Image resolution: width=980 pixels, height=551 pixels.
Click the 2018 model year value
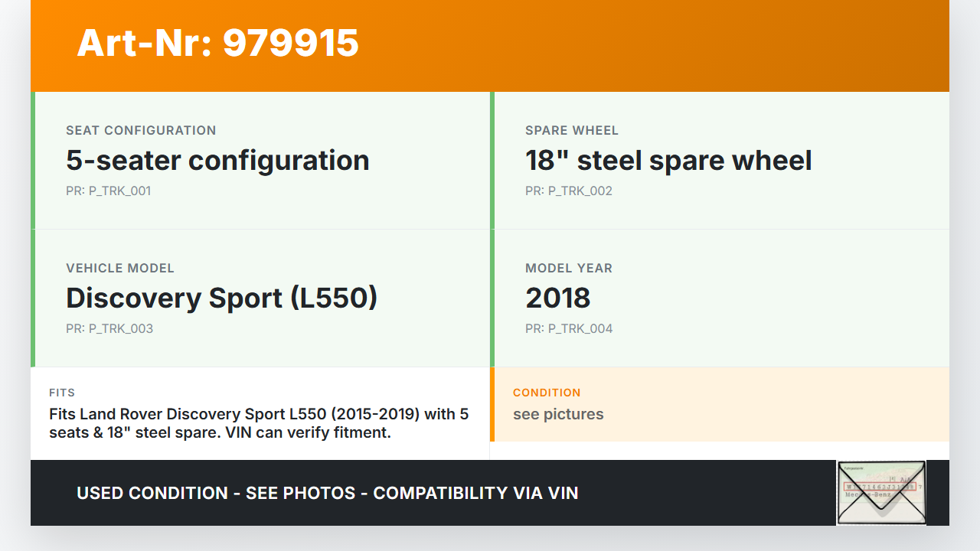click(x=557, y=298)
